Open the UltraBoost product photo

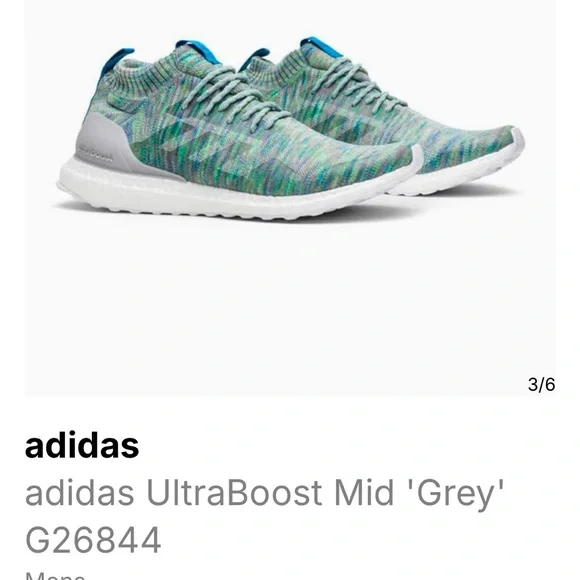(290, 198)
